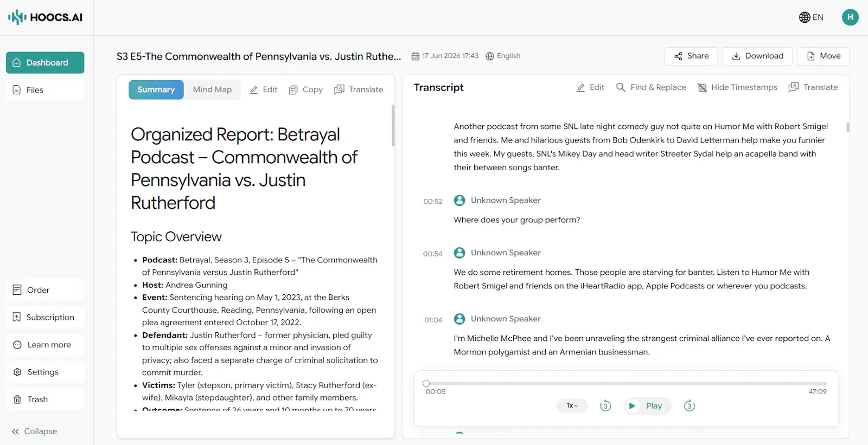The width and height of the screenshot is (868, 445).
Task: Switch to the Mind Map tab
Action: click(212, 89)
